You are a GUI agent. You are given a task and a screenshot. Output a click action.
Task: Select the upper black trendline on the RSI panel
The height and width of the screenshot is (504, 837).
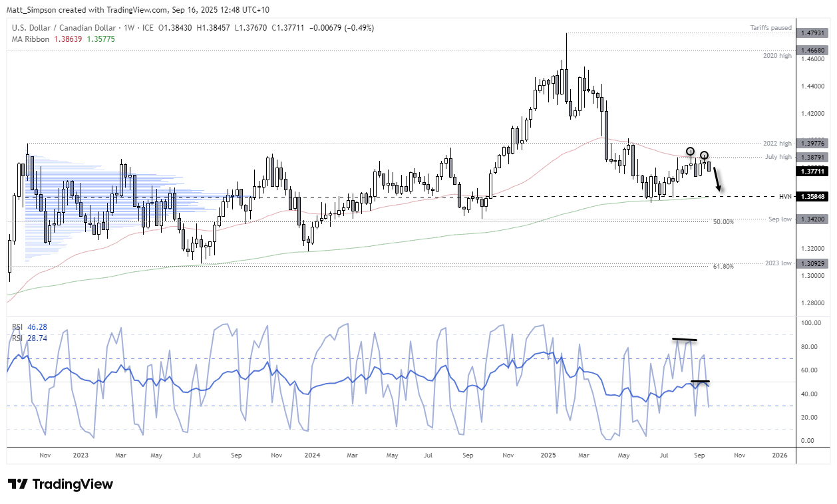(684, 339)
